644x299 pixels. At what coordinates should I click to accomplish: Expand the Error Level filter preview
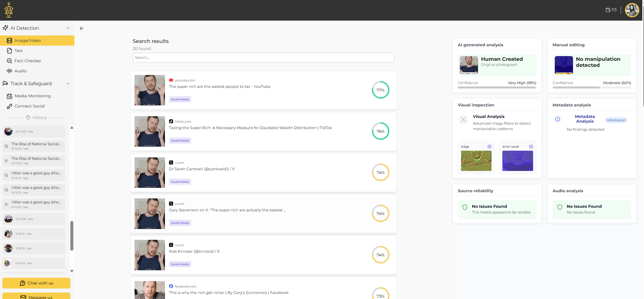click(x=531, y=147)
